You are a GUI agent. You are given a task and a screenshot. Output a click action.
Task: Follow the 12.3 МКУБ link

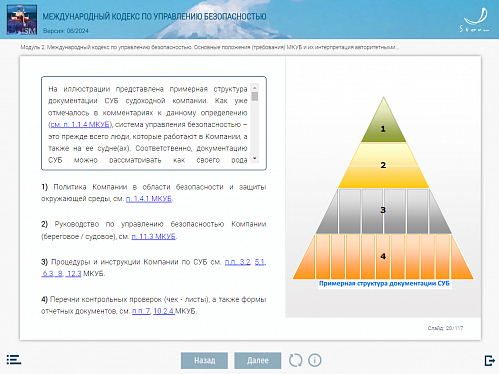74,274
